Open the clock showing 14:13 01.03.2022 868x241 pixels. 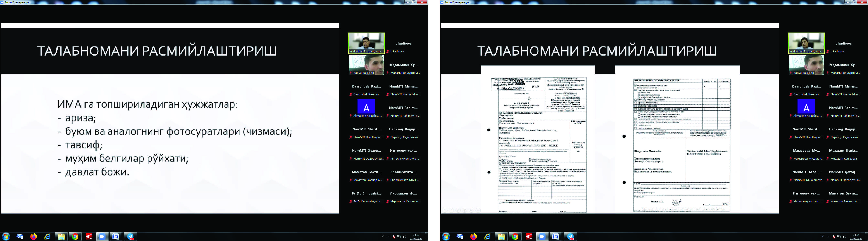coord(416,237)
